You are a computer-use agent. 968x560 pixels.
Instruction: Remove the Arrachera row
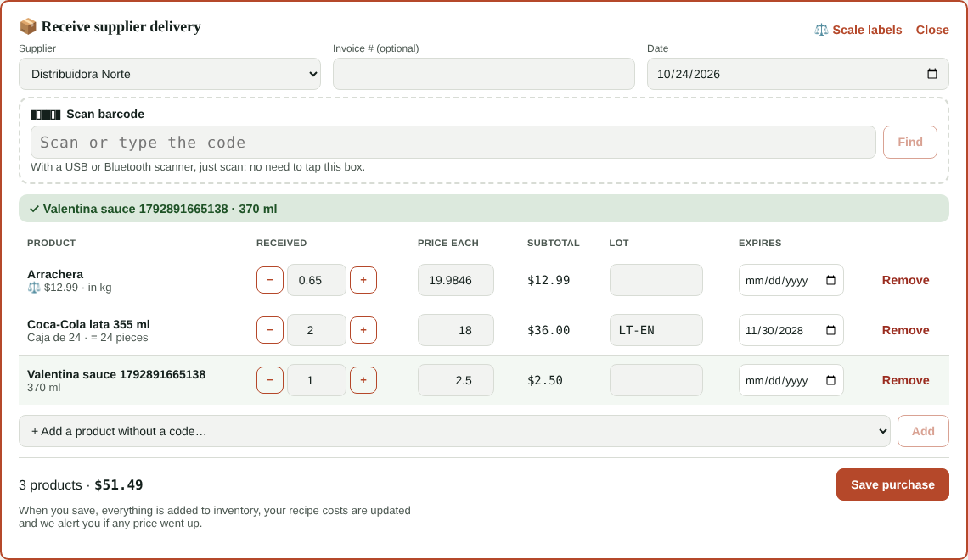click(x=906, y=280)
